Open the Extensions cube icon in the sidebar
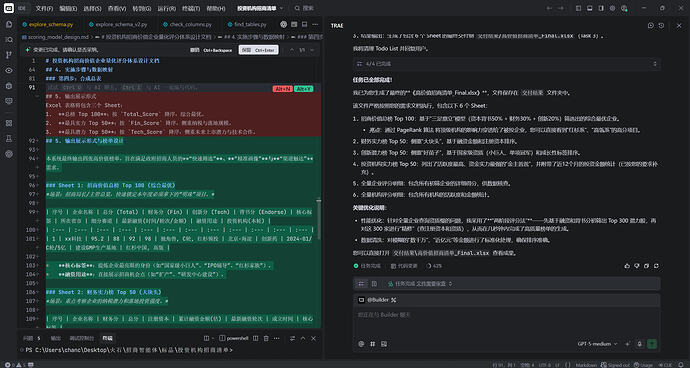This screenshot has height=368, width=690. click(9, 85)
